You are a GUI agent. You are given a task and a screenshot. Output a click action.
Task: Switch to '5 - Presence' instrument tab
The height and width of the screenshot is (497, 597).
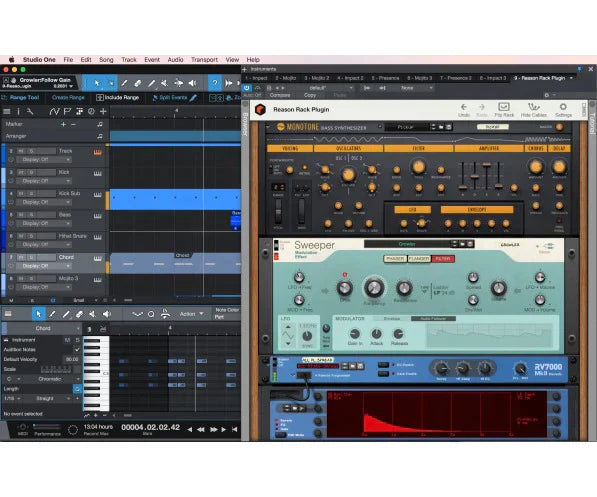click(386, 78)
